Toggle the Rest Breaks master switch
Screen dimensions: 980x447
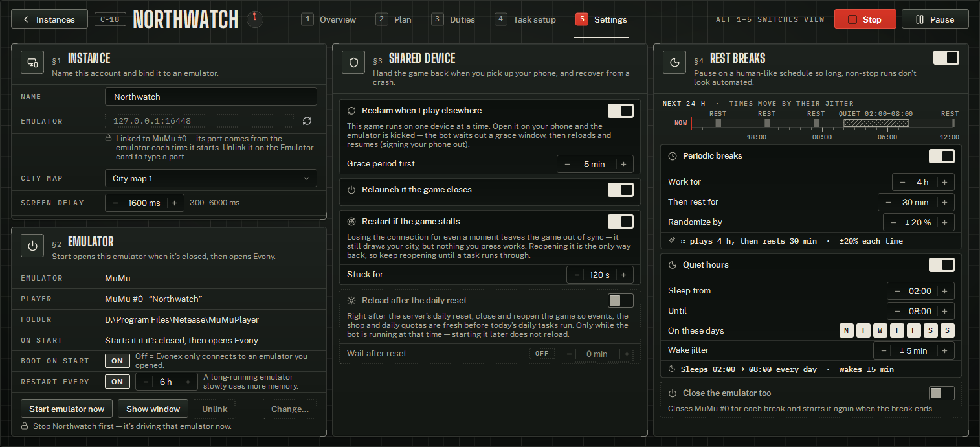pyautogui.click(x=946, y=58)
